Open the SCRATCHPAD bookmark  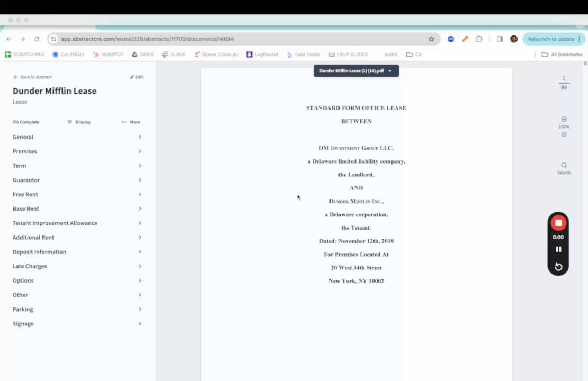(24, 55)
